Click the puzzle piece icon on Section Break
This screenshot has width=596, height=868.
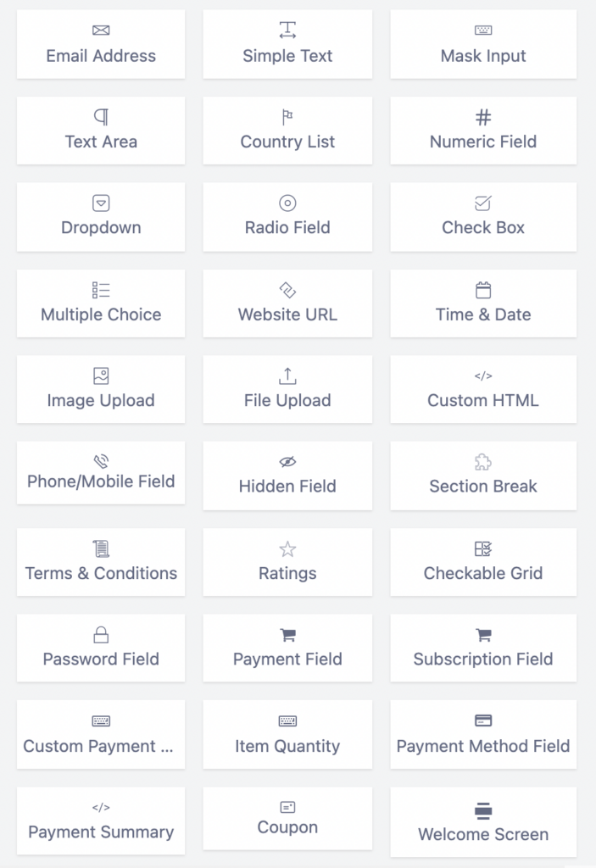pyautogui.click(x=482, y=462)
